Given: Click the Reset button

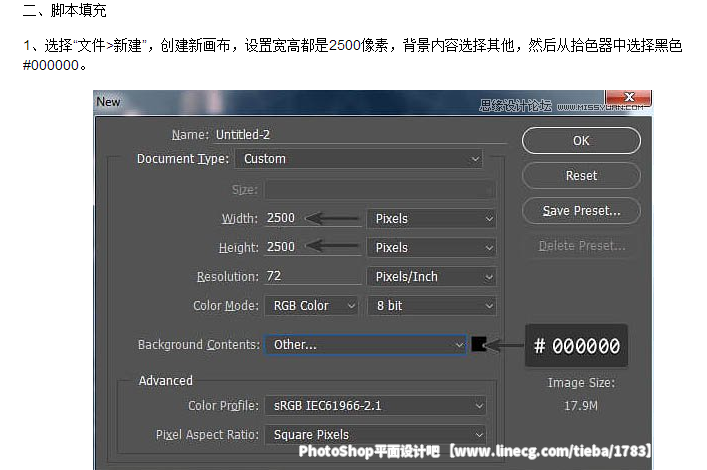Looking at the screenshot, I should 581,175.
